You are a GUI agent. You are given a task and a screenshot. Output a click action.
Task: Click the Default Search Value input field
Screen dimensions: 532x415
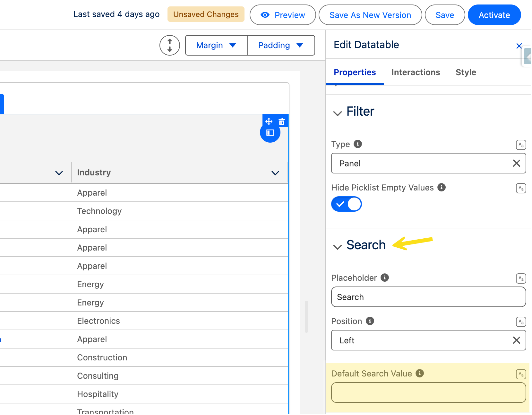(428, 393)
